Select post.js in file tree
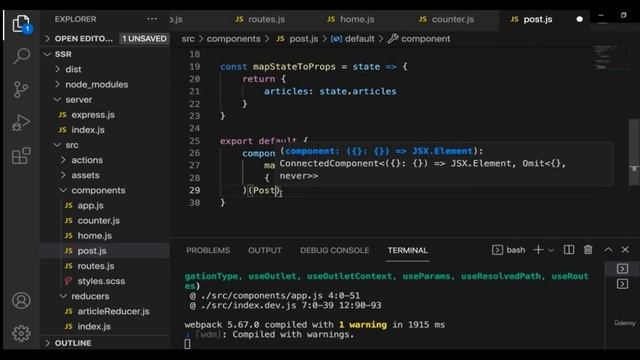This screenshot has height=360, width=640. pyautogui.click(x=92, y=251)
